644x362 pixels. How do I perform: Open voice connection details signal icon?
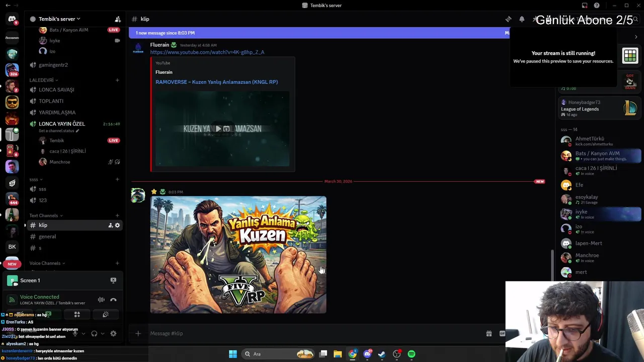pos(12,300)
